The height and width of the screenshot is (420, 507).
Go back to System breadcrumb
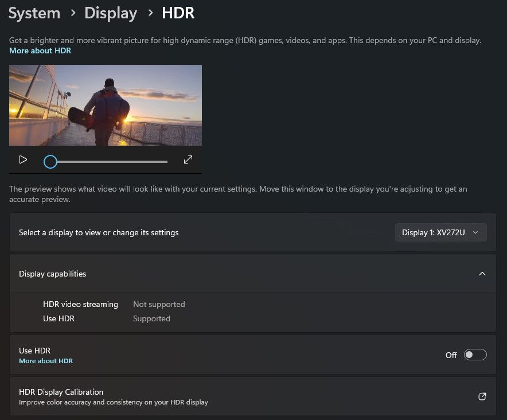[x=34, y=13]
